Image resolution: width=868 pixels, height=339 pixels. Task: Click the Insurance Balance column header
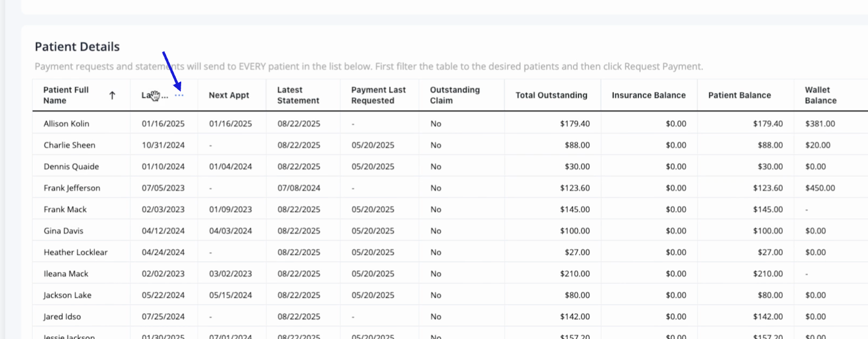648,95
